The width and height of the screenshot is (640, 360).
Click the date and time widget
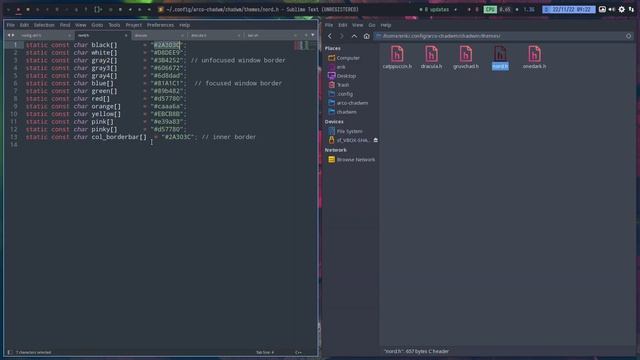569,9
